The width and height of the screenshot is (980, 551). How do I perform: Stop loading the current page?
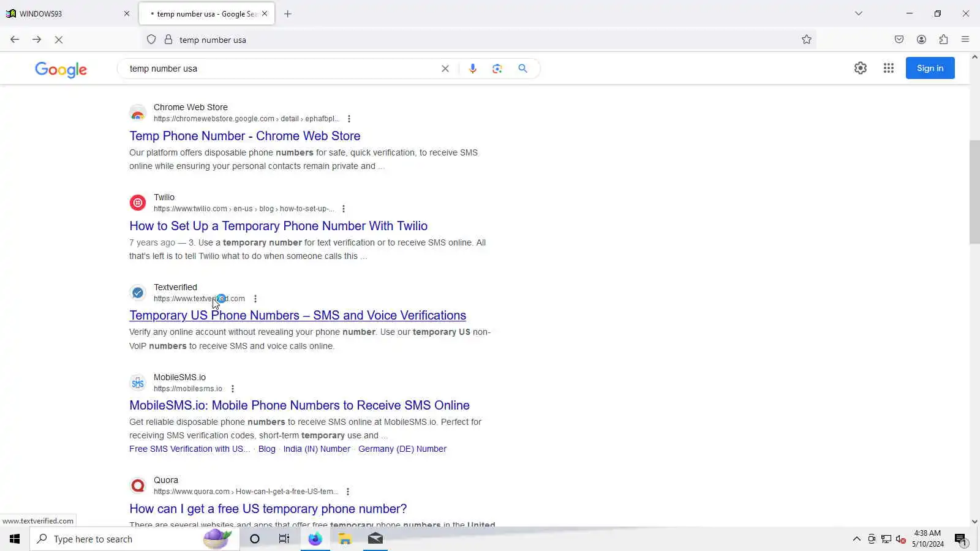[x=59, y=40]
